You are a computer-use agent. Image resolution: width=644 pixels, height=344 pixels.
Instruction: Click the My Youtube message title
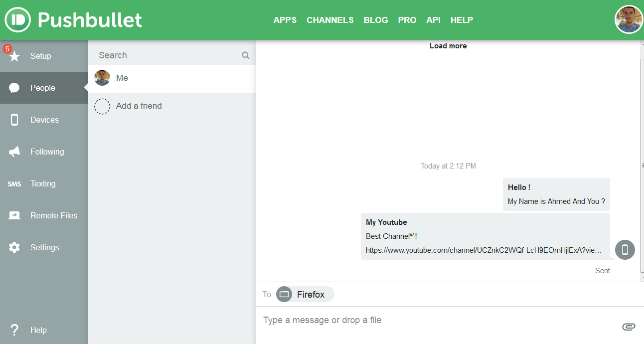click(386, 222)
